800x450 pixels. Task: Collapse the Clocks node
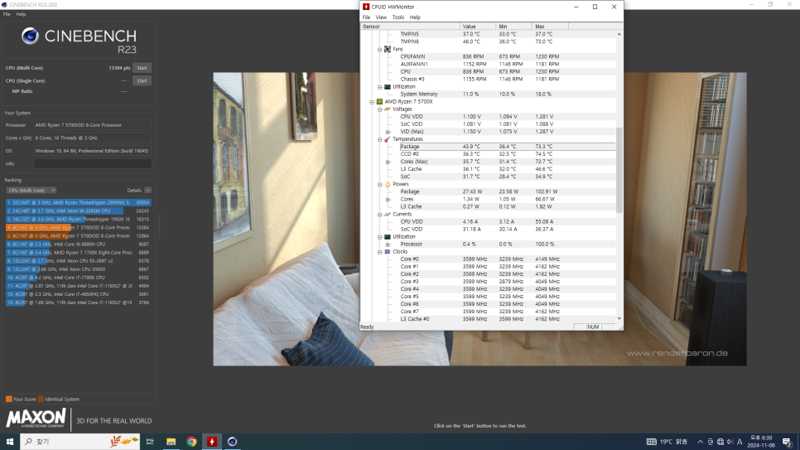click(380, 252)
